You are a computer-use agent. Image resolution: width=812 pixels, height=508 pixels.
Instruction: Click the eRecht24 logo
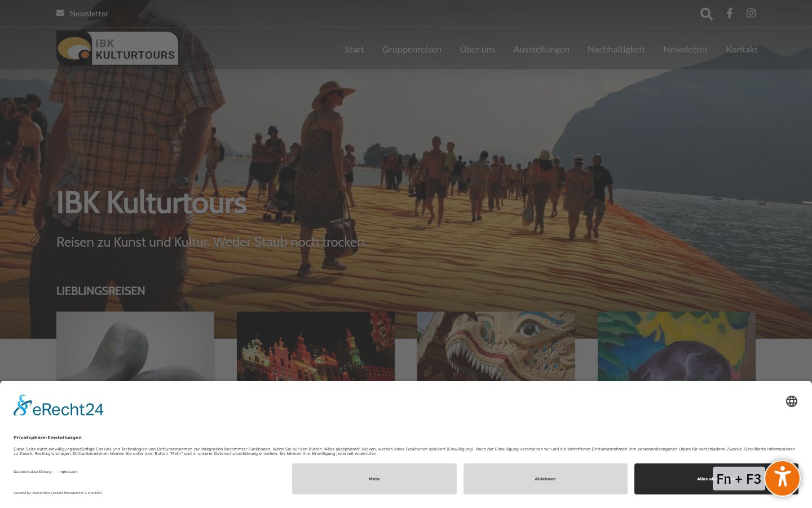pos(59,406)
